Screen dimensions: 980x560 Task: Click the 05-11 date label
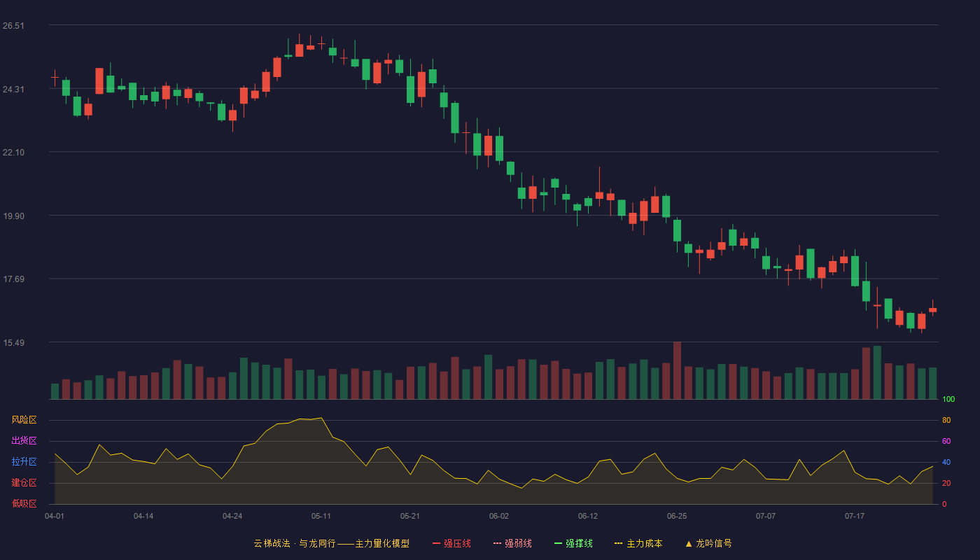(321, 516)
